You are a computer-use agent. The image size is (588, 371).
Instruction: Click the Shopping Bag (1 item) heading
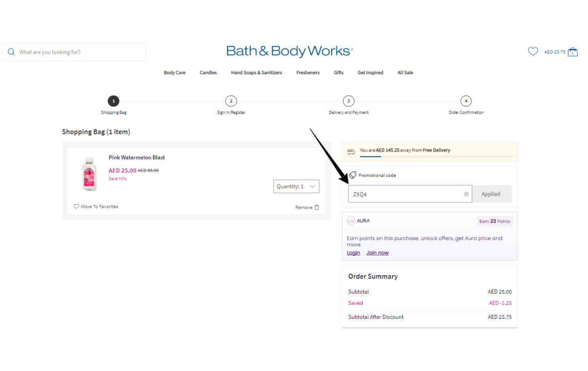[x=96, y=132]
